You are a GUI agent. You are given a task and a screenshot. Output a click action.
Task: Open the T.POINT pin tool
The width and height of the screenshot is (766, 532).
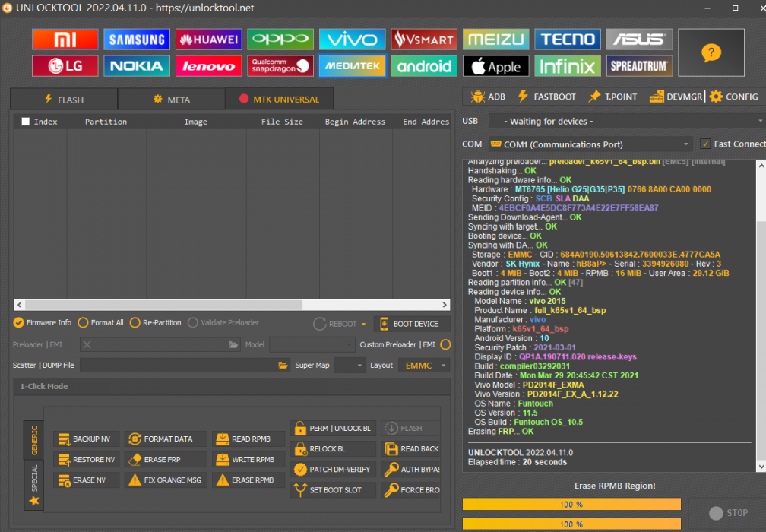click(612, 97)
